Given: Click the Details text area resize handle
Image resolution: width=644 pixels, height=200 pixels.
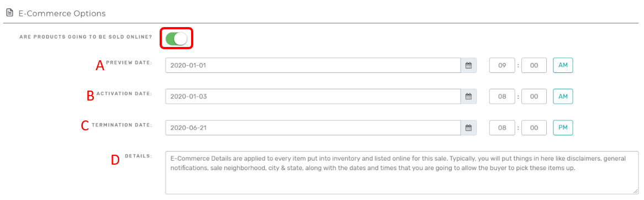Looking at the screenshot, I should click(x=636, y=191).
